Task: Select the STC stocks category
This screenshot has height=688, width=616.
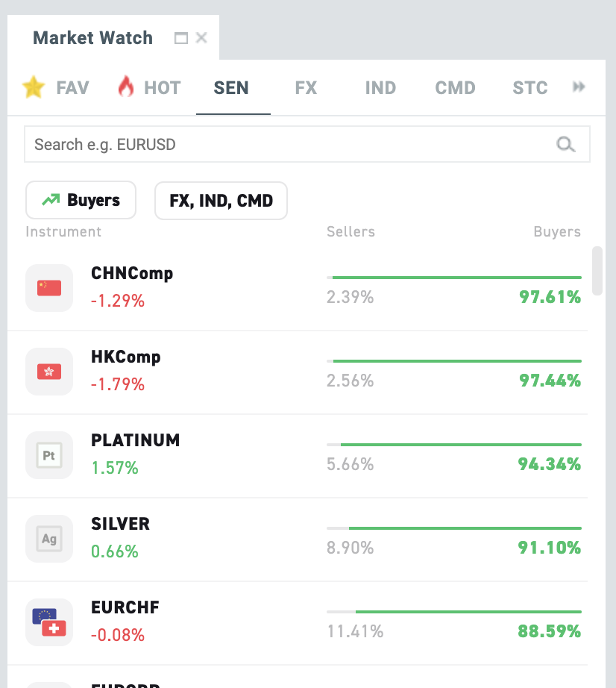Action: tap(529, 87)
